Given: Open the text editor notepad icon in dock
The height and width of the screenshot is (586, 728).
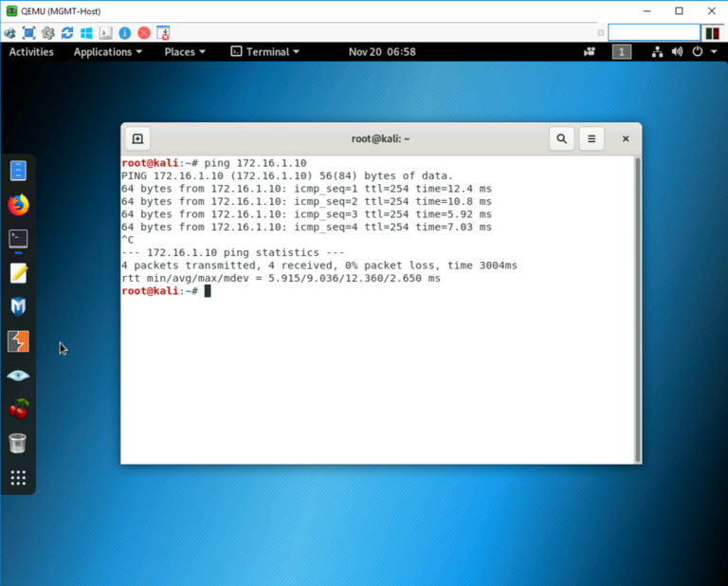Looking at the screenshot, I should point(18,273).
